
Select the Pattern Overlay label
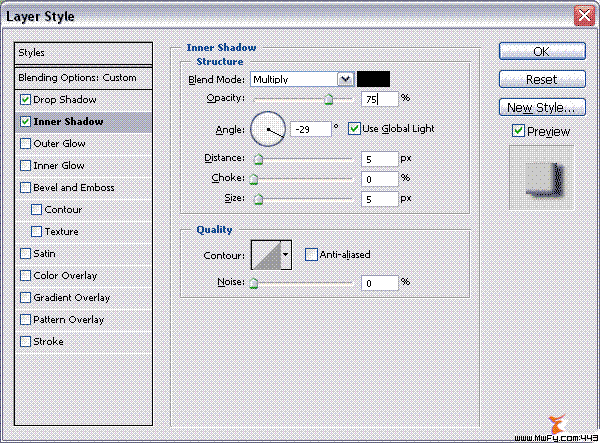[68, 320]
